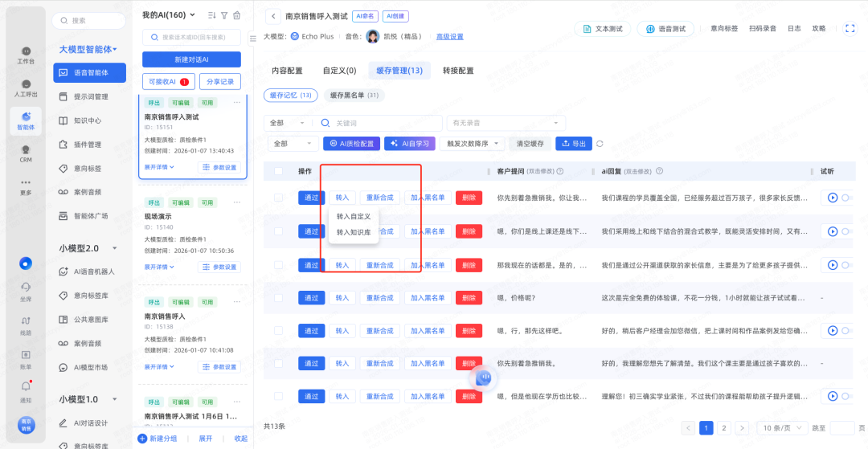
Task: Check the row with 嗯,价格呢?
Action: click(278, 297)
